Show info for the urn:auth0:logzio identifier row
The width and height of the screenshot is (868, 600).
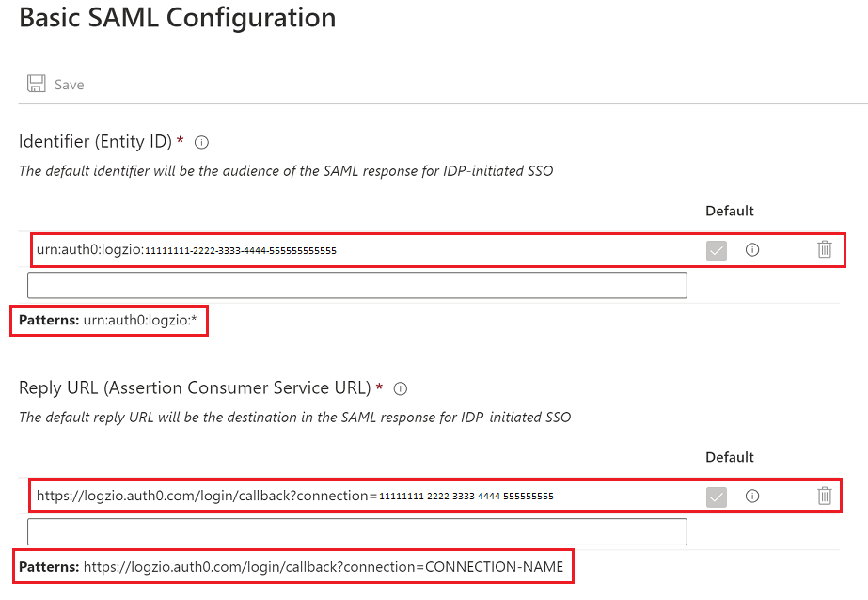click(x=752, y=249)
